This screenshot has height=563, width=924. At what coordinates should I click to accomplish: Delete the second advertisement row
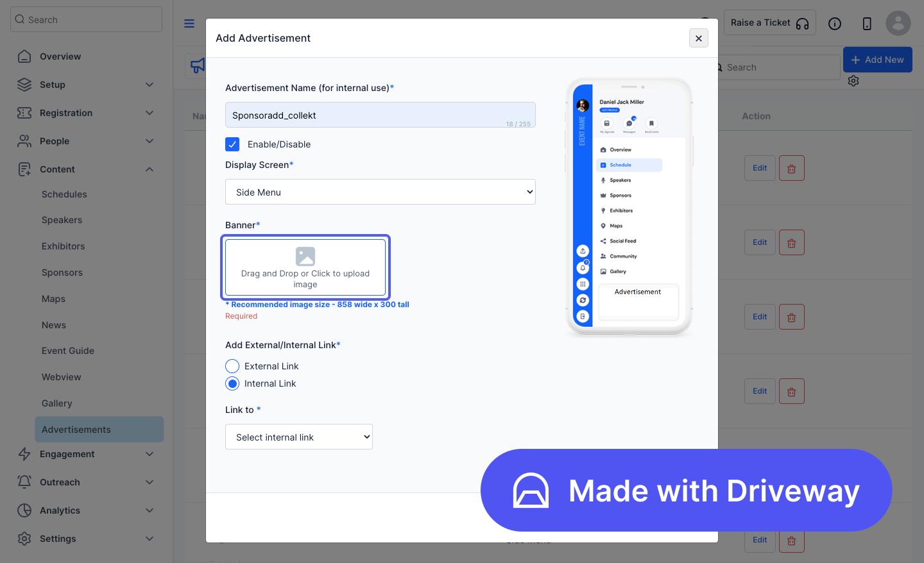click(x=792, y=242)
